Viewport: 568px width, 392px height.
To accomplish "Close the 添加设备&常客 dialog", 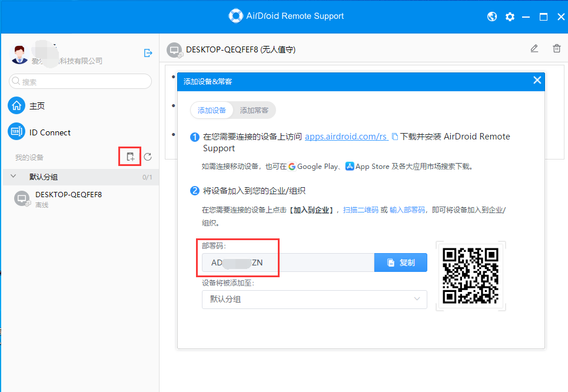I will click(537, 80).
